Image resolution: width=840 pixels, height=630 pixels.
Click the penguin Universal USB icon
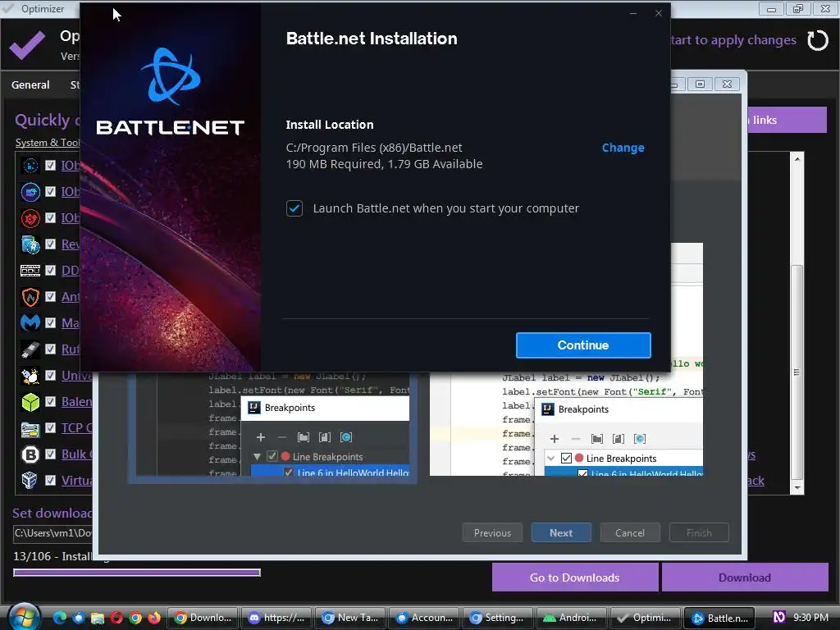pyautogui.click(x=30, y=376)
